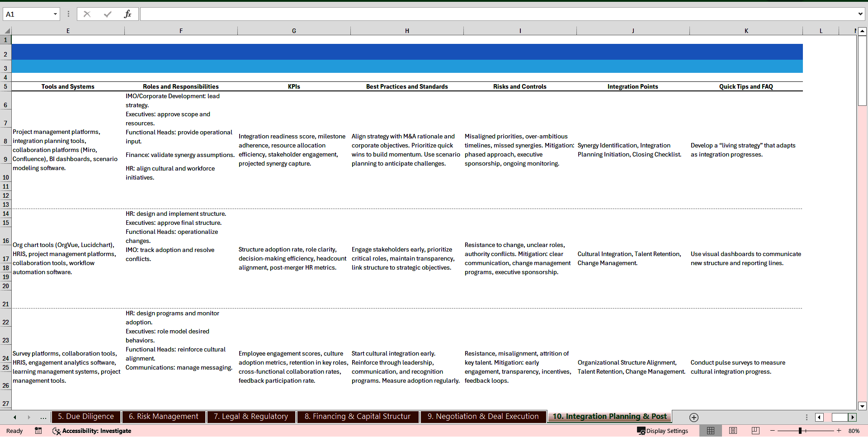Switch to Page Layout view icon

pyautogui.click(x=733, y=431)
